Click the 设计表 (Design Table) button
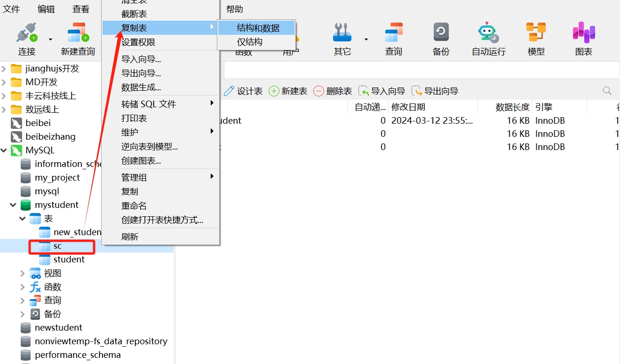This screenshot has width=620, height=364. pyautogui.click(x=243, y=91)
